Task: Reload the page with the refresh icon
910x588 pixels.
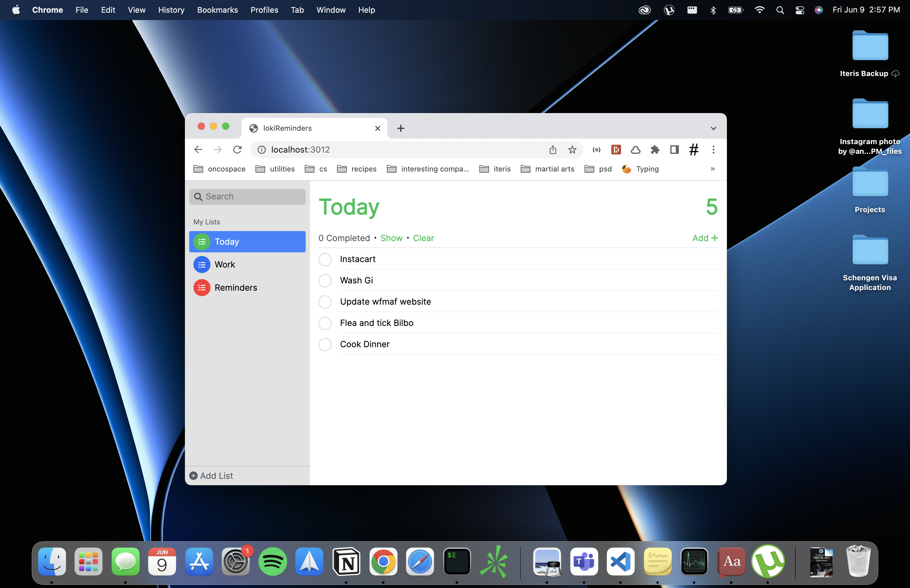Action: click(x=237, y=150)
